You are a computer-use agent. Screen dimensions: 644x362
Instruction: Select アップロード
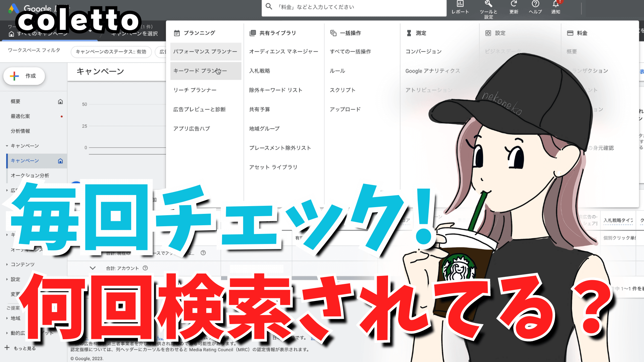345,110
